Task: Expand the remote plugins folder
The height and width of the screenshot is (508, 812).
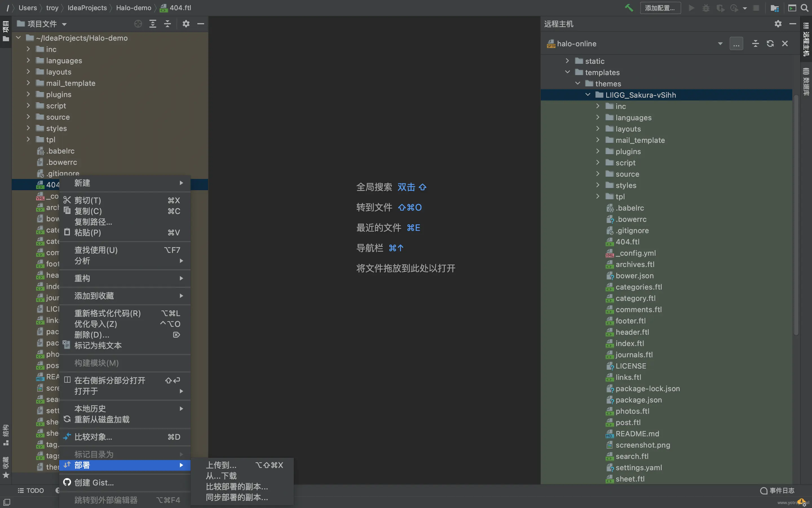Action: pos(598,151)
